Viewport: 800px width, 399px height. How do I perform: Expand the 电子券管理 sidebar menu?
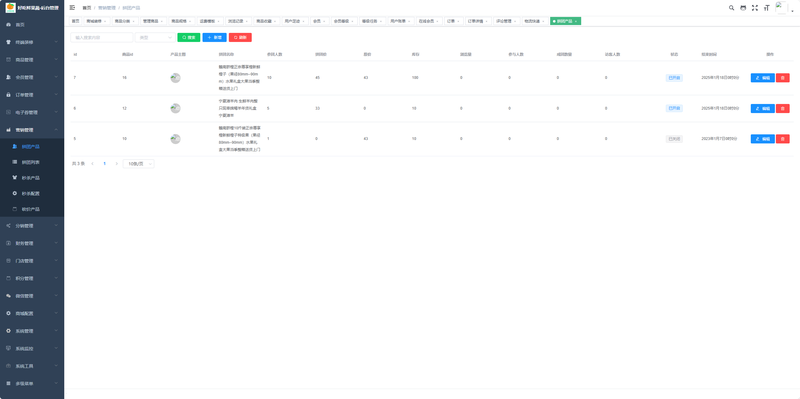32,112
